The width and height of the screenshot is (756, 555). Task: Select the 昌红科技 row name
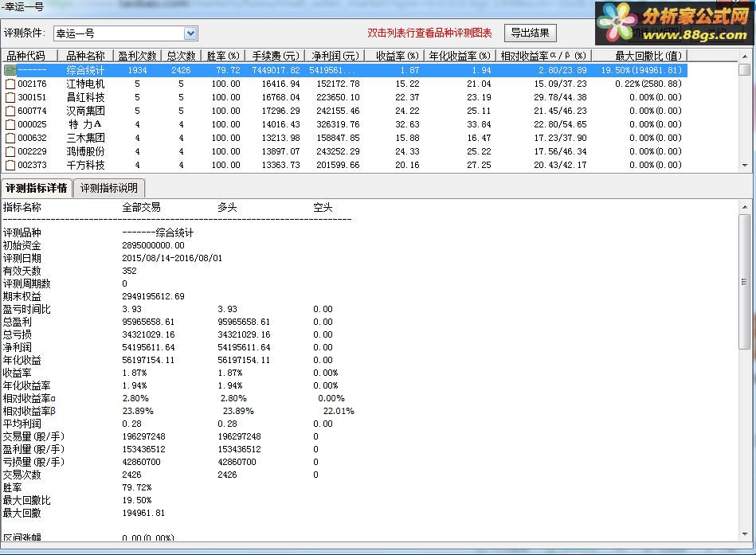[x=85, y=97]
